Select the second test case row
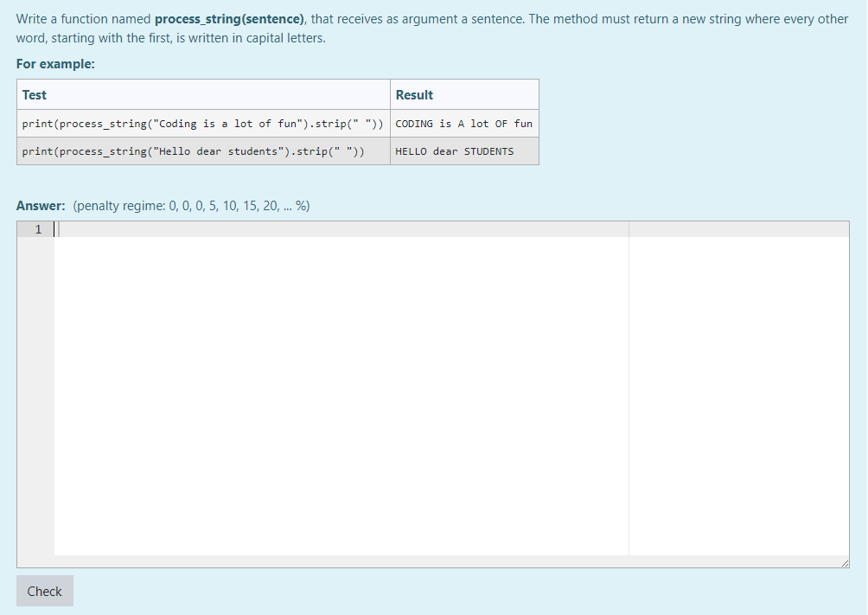This screenshot has height=615, width=868. 203,151
